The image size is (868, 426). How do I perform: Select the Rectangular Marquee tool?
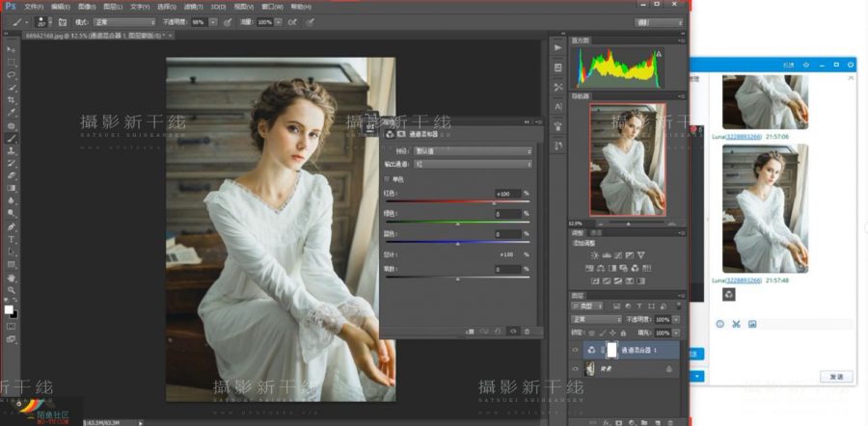point(11,63)
